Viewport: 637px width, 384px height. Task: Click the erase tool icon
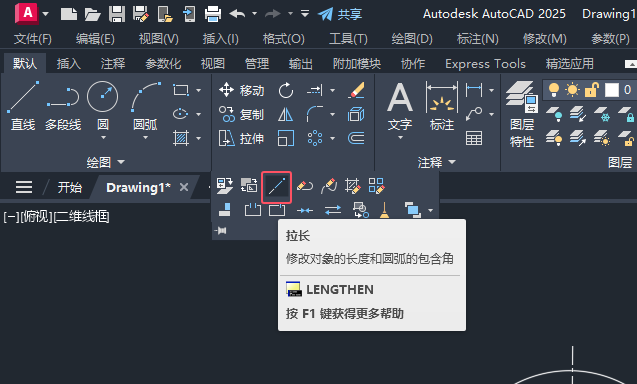[x=356, y=90]
